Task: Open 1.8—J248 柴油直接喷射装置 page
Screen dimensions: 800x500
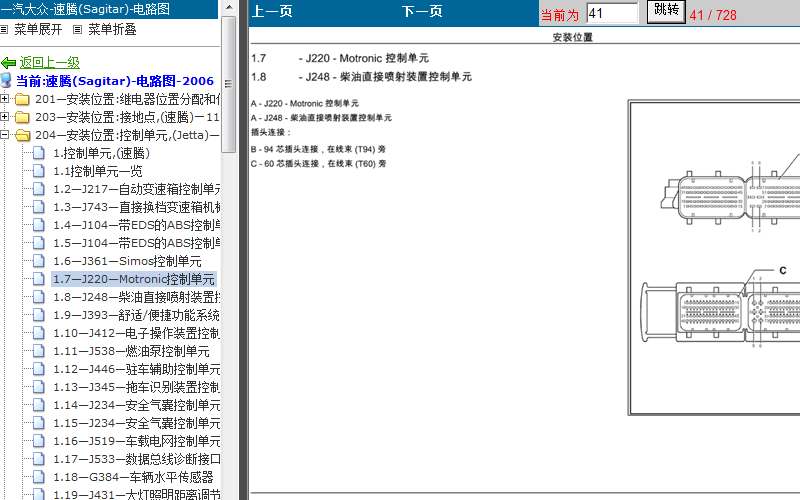Action: tap(136, 297)
